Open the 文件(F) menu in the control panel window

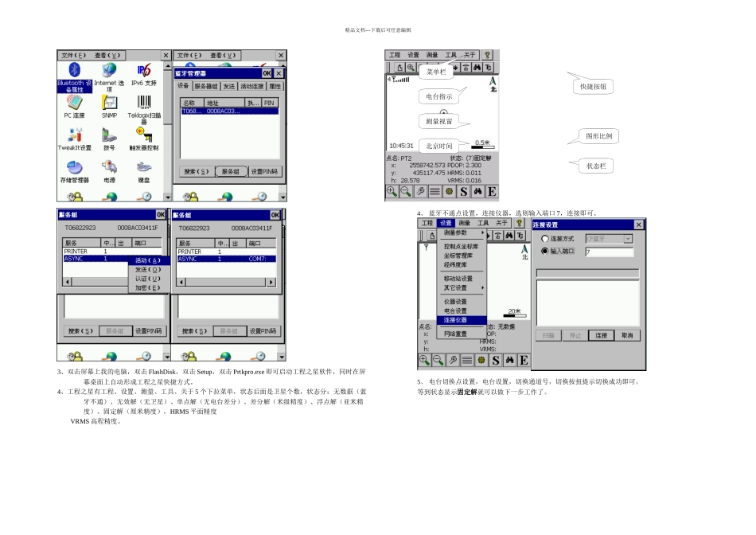pos(73,56)
